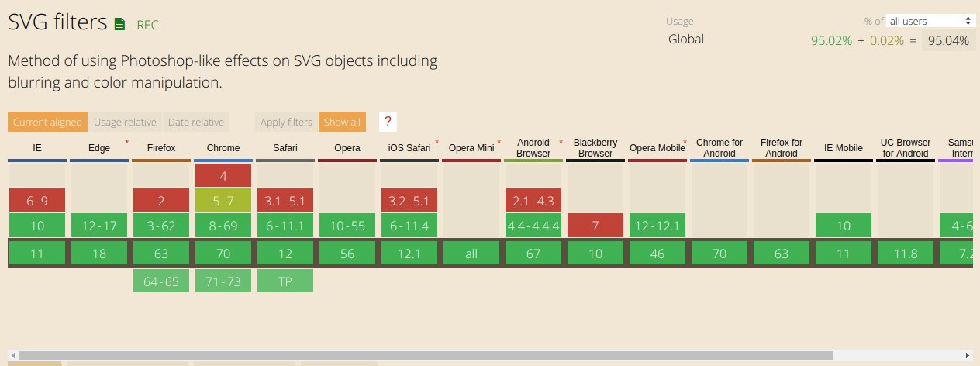
Task: Click the scrollbar left arrow
Action: (12, 355)
